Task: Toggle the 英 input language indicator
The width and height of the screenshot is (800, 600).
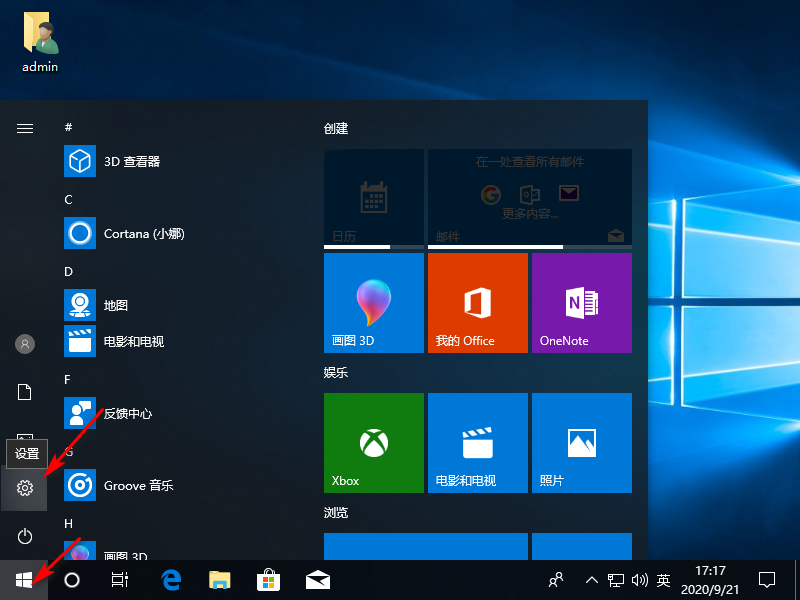Action: [x=663, y=580]
